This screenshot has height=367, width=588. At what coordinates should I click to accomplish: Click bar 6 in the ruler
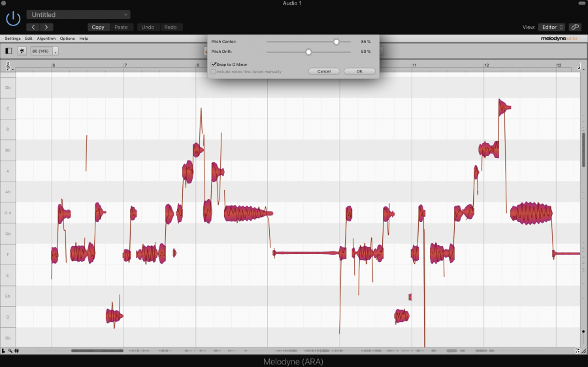tap(54, 65)
